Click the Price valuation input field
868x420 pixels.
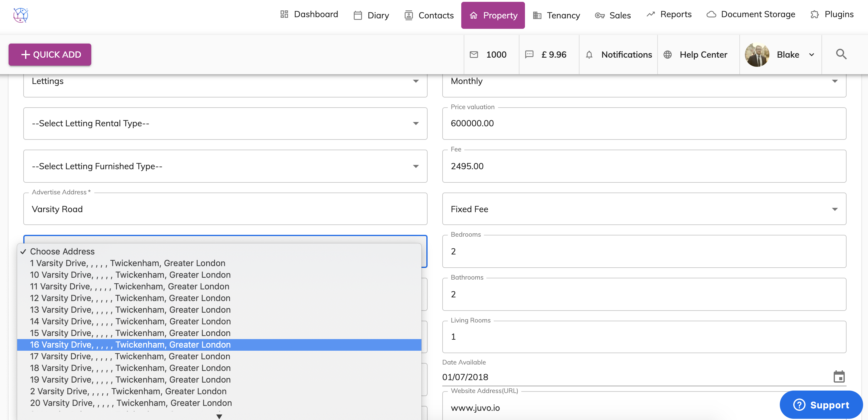pyautogui.click(x=644, y=124)
